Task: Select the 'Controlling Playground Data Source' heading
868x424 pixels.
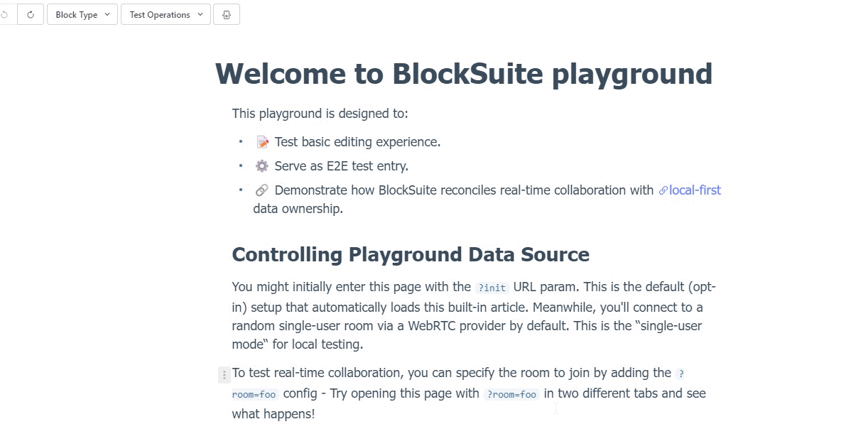Action: (x=410, y=254)
